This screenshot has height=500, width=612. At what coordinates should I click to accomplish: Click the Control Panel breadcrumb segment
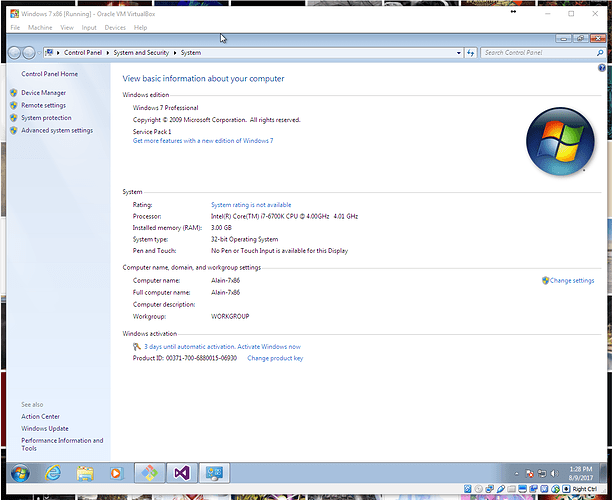83,53
